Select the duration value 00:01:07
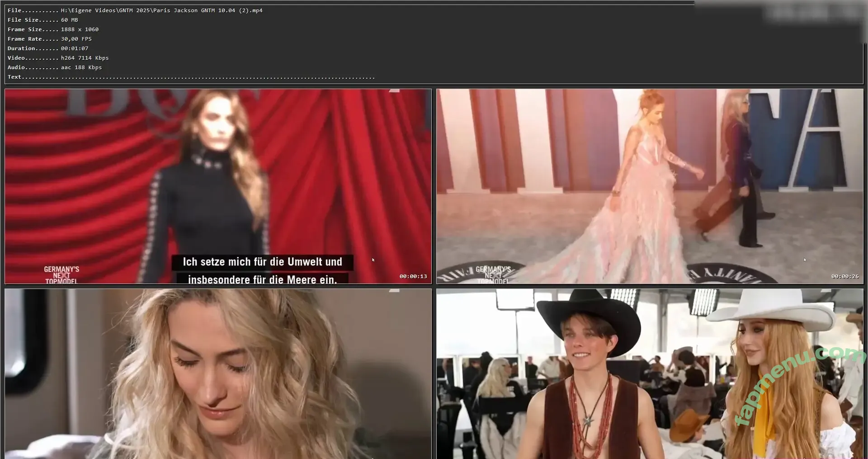 [75, 48]
